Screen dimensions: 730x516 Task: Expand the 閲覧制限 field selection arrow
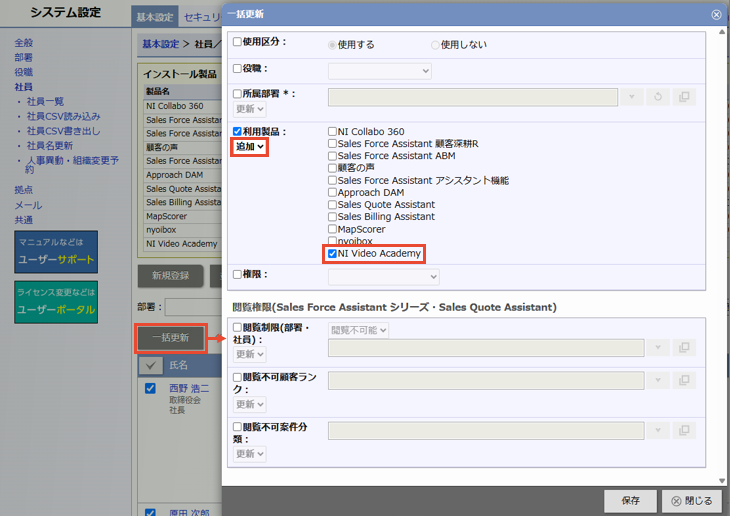coord(658,347)
